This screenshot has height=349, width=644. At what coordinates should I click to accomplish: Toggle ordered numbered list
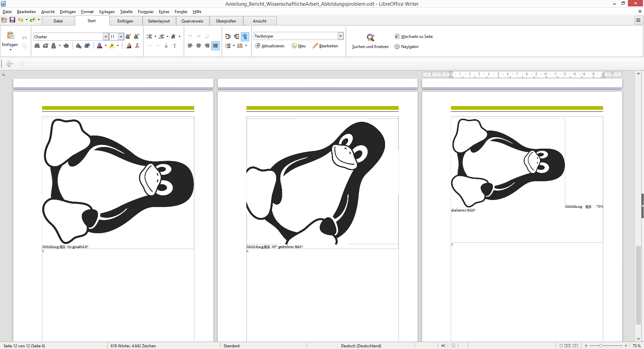point(162,37)
